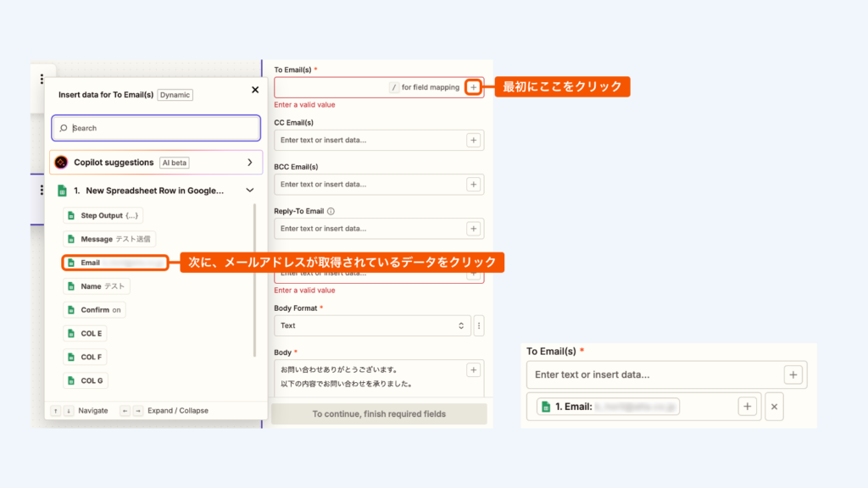This screenshot has width=868, height=488.
Task: Open the Body Format Text dropdown
Action: (x=372, y=325)
